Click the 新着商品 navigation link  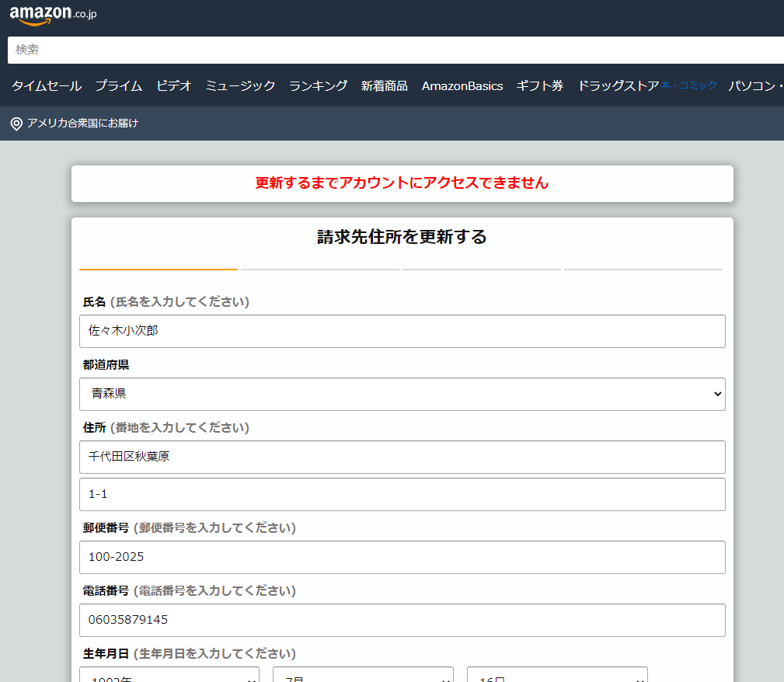click(384, 86)
